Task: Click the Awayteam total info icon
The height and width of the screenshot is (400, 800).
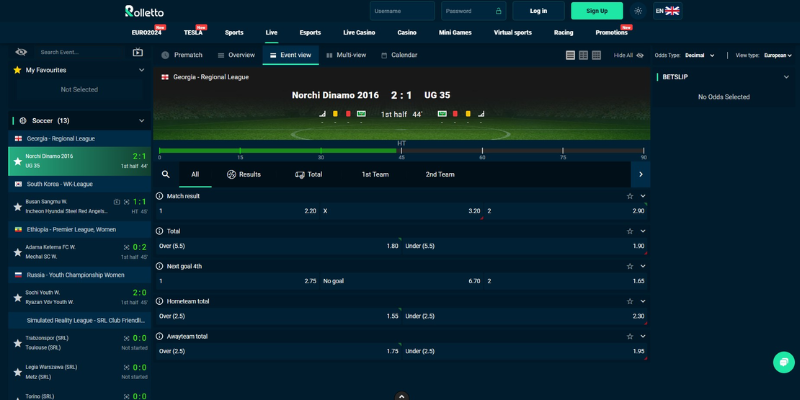Action: [160, 337]
